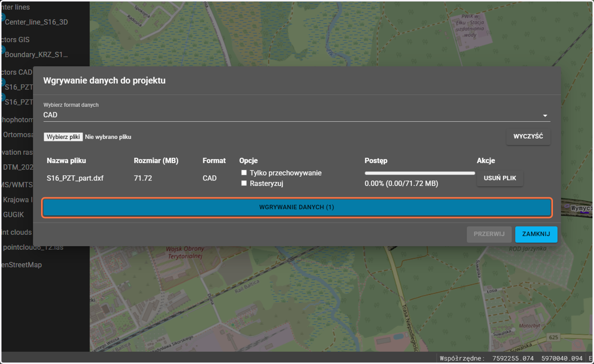Select the Center_line_S16_3D layer in sidebar
This screenshot has width=594, height=364.
(36, 22)
